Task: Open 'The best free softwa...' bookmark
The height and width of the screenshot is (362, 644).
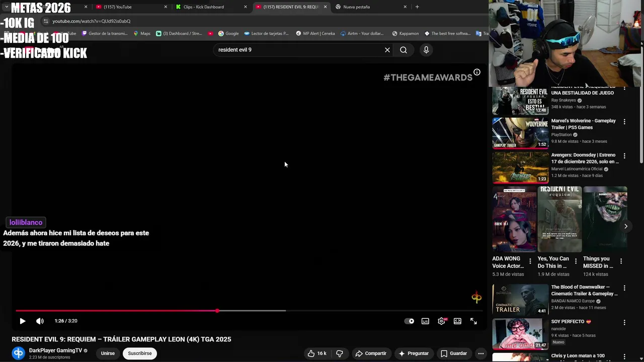Action: 447,34
